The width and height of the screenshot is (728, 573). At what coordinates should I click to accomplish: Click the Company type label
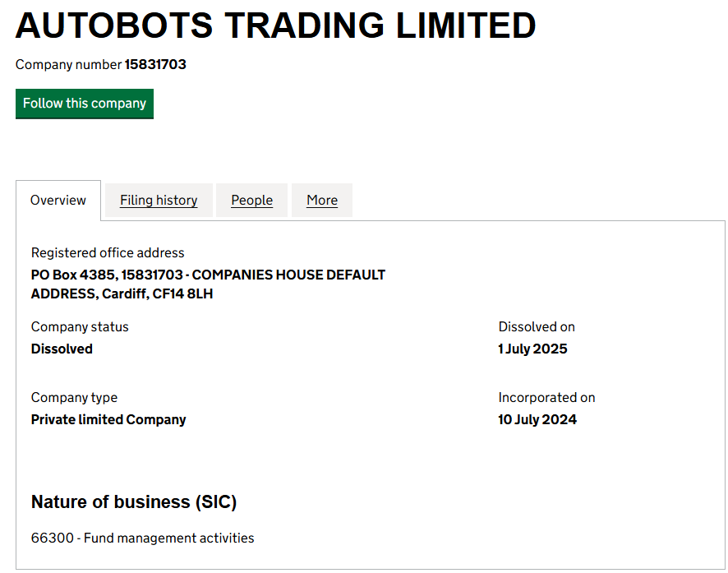tap(74, 398)
